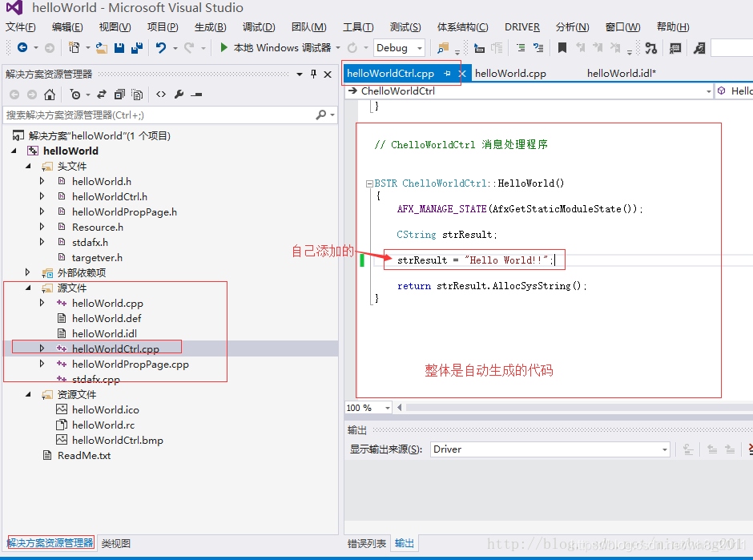The width and height of the screenshot is (753, 560).
Task: Select ReadMe.txt in the tree
Action: tap(84, 455)
